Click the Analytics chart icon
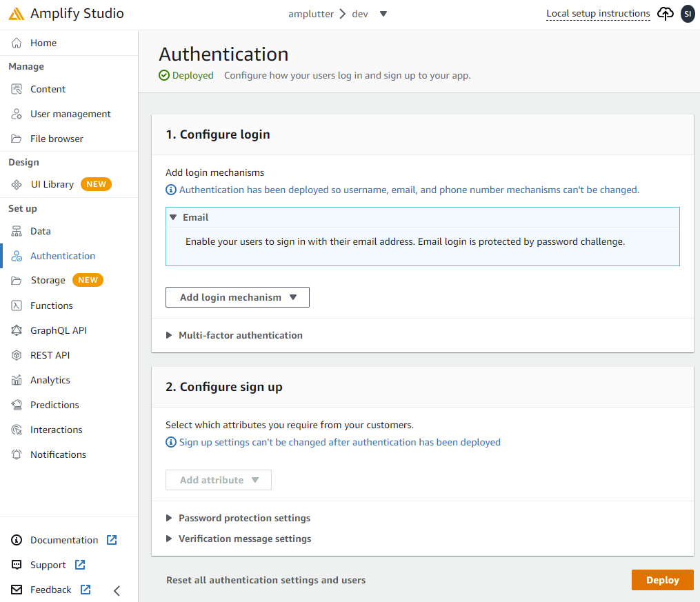Image resolution: width=700 pixels, height=602 pixels. pos(17,380)
